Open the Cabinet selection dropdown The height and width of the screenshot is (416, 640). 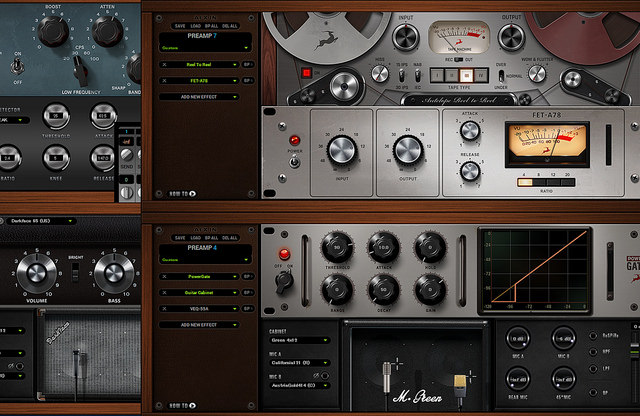point(299,340)
